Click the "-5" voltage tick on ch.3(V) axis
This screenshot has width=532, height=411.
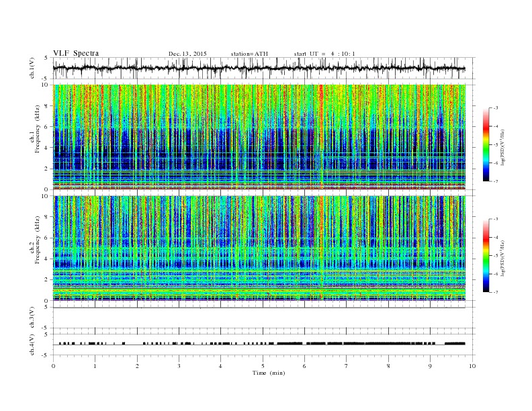tap(45, 328)
